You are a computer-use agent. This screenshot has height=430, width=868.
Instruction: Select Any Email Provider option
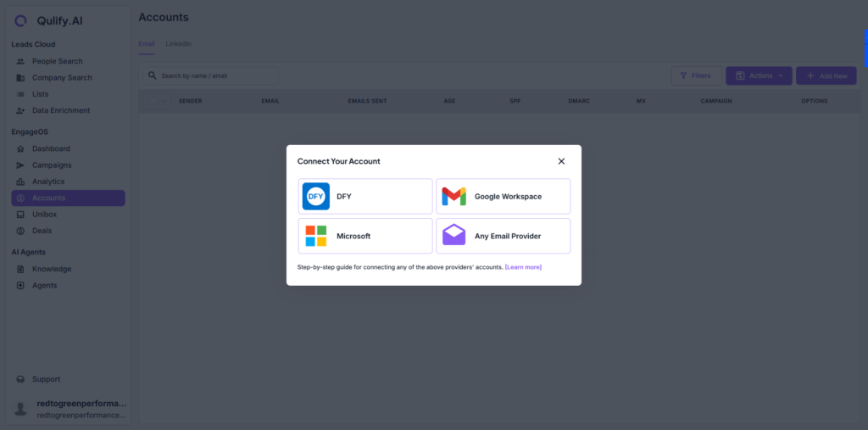(x=504, y=236)
